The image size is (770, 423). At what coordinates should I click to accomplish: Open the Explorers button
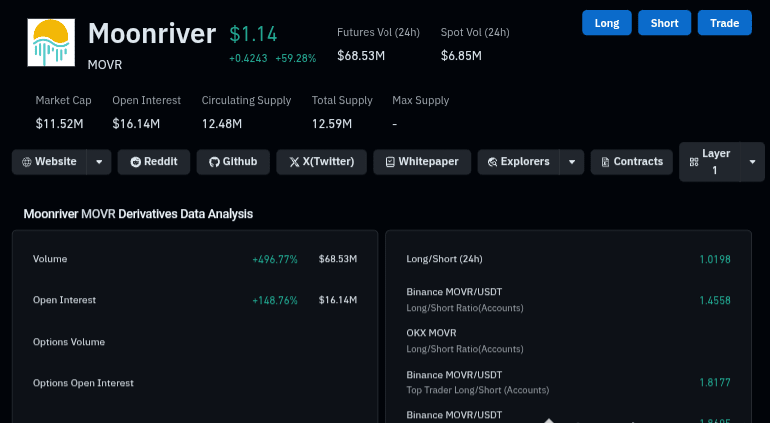519,162
